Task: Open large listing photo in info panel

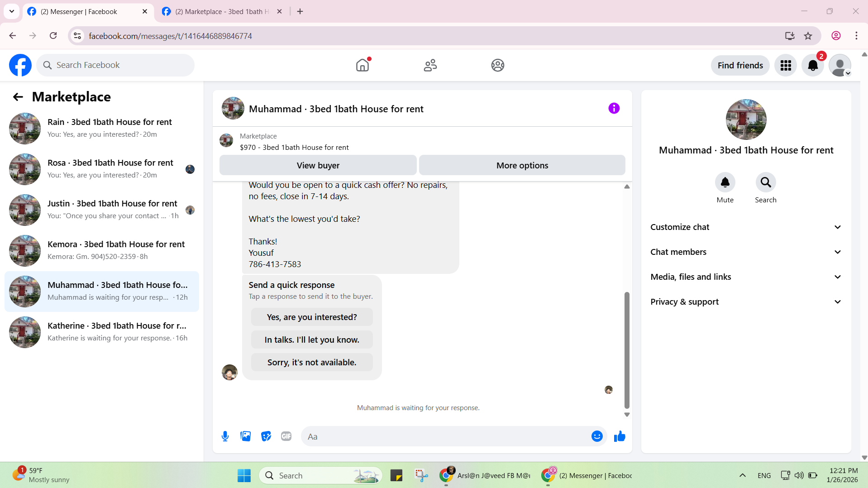Action: [x=746, y=120]
